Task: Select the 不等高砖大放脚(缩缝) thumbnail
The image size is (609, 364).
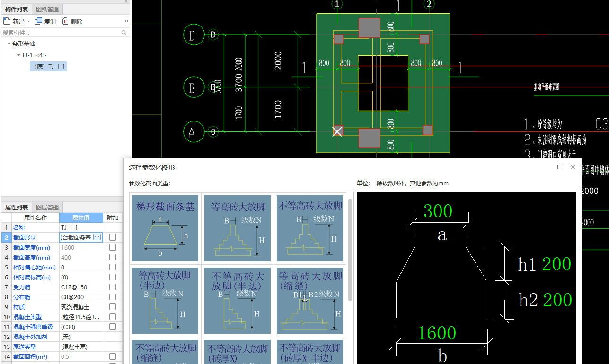Action: (165, 352)
